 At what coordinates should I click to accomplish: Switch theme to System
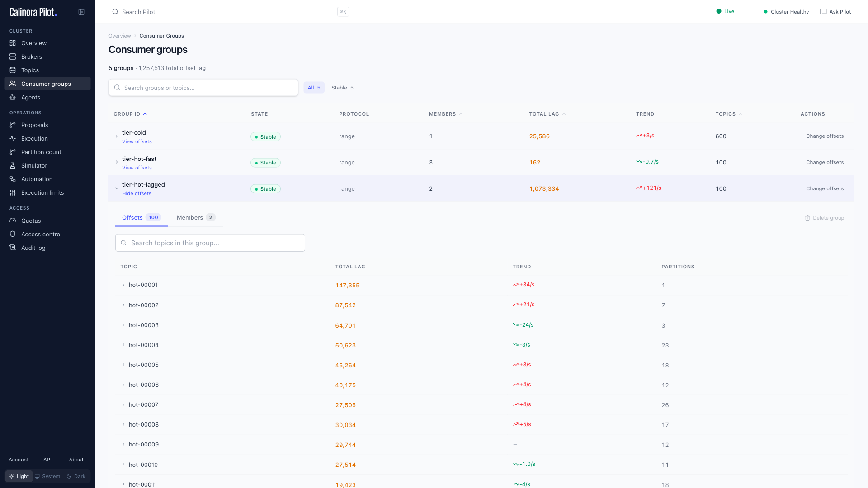tap(47, 476)
